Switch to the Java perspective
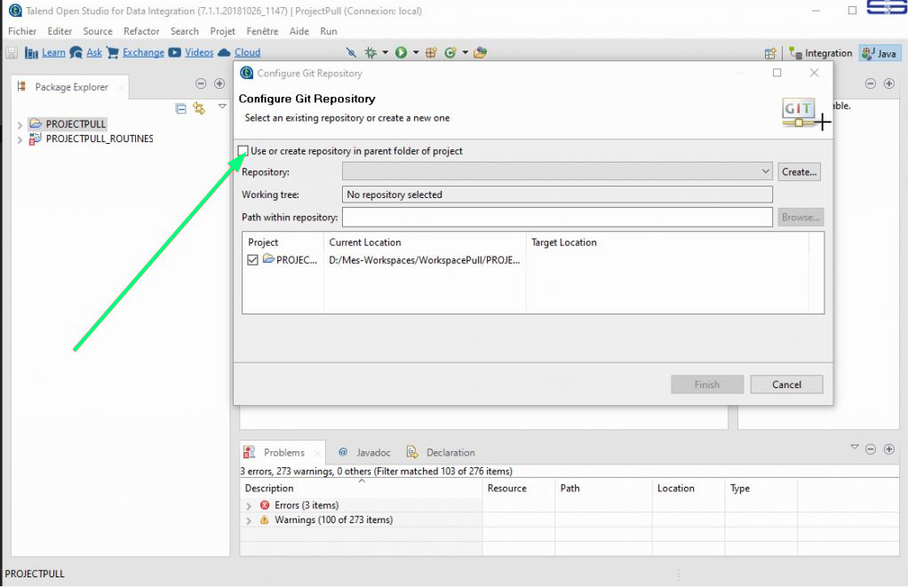The width and height of the screenshot is (908, 588). tap(879, 53)
